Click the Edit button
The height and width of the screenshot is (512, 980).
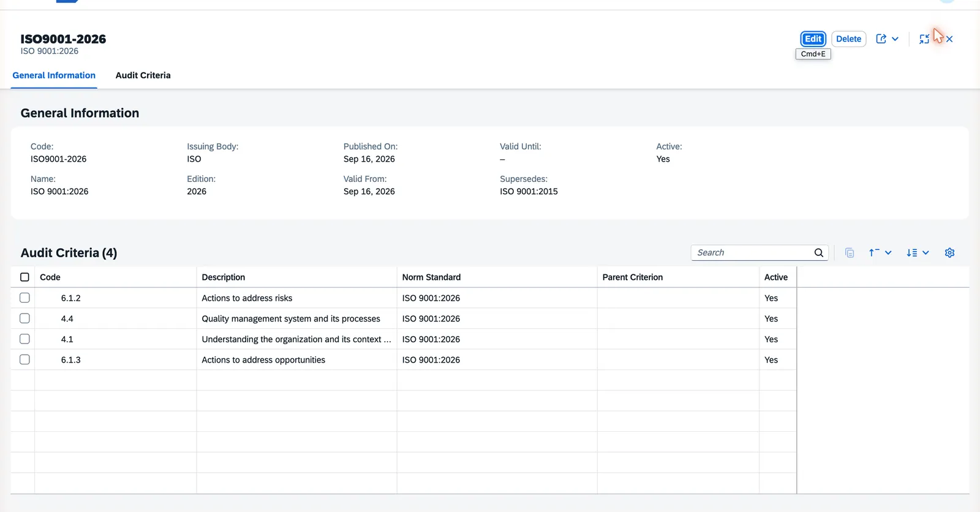813,39
